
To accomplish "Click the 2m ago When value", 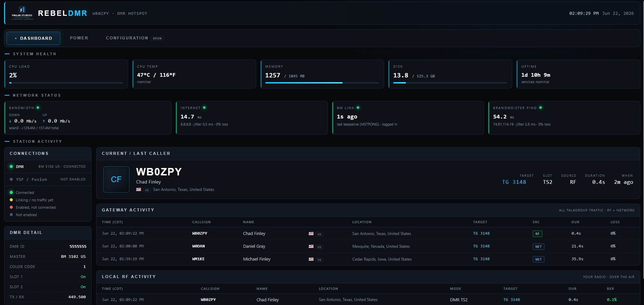I will pyautogui.click(x=623, y=182).
